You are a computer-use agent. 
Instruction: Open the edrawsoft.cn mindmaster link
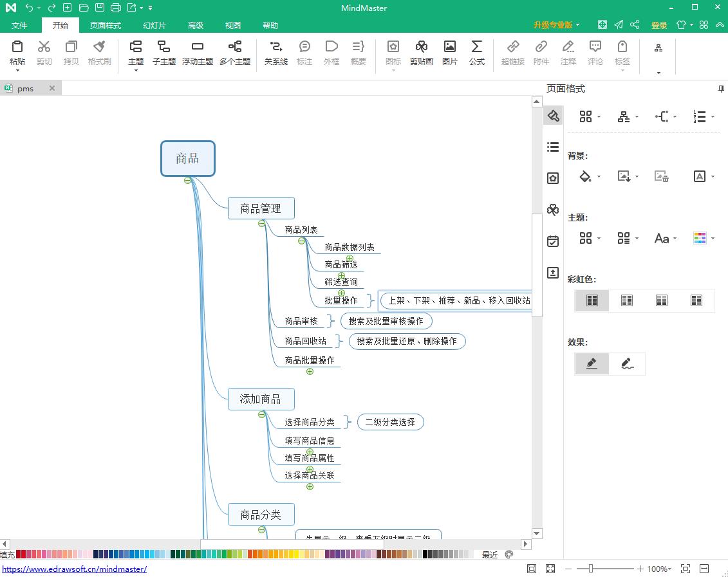tap(74, 569)
